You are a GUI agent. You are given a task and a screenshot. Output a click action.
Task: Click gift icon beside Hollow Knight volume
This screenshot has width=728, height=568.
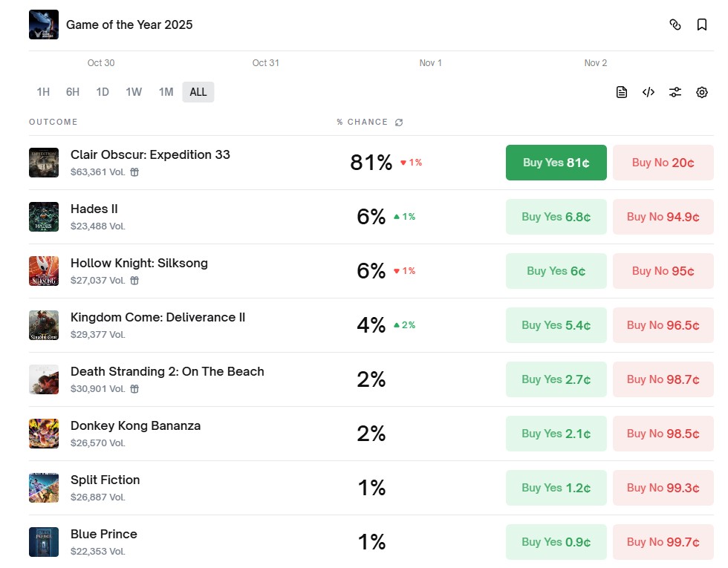click(x=134, y=281)
